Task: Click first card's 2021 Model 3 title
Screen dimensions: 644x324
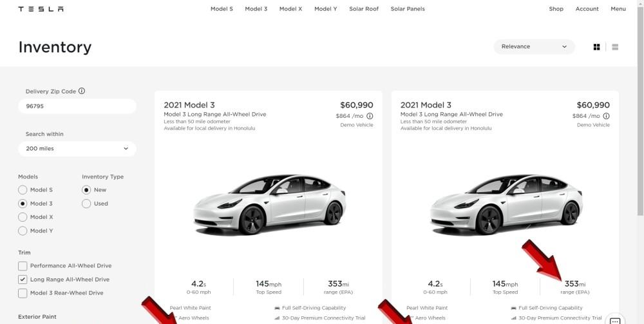Action: coord(189,105)
